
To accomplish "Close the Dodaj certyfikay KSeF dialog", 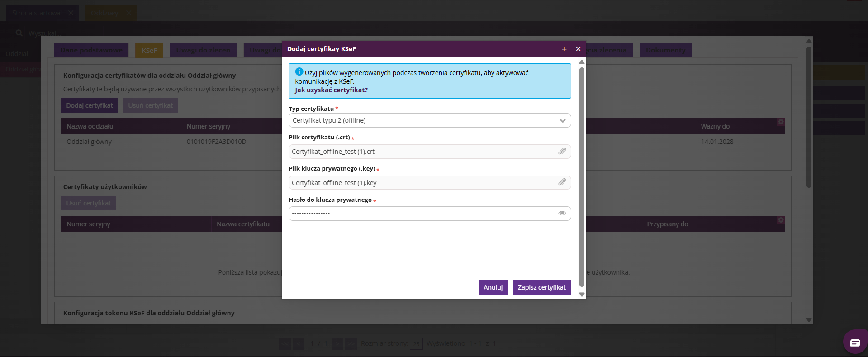I will tap(578, 49).
